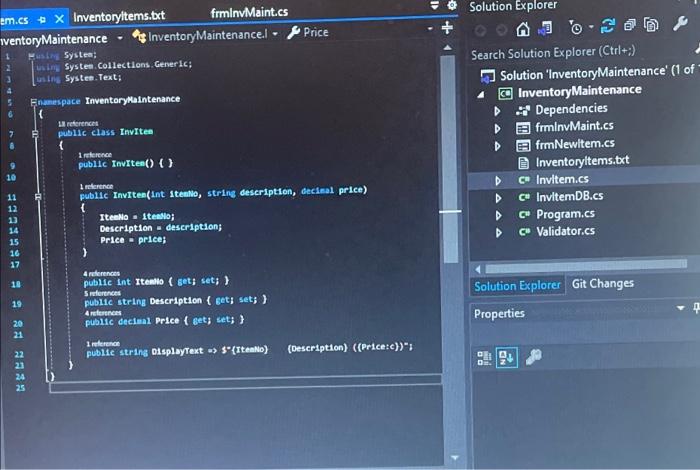Select the InventoryMaintenance project in tree
This screenshot has width=700, height=470.
579,91
